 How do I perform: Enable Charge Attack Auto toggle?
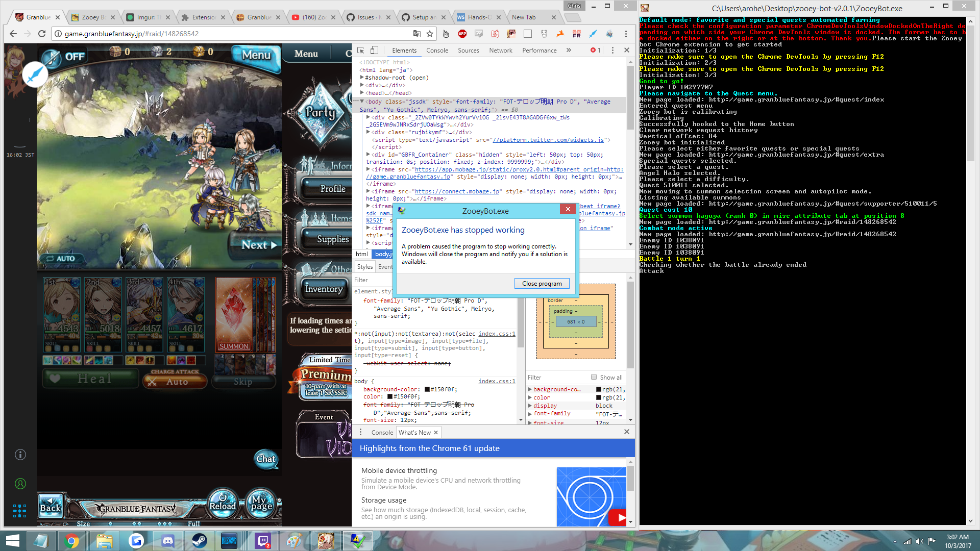pyautogui.click(x=175, y=381)
